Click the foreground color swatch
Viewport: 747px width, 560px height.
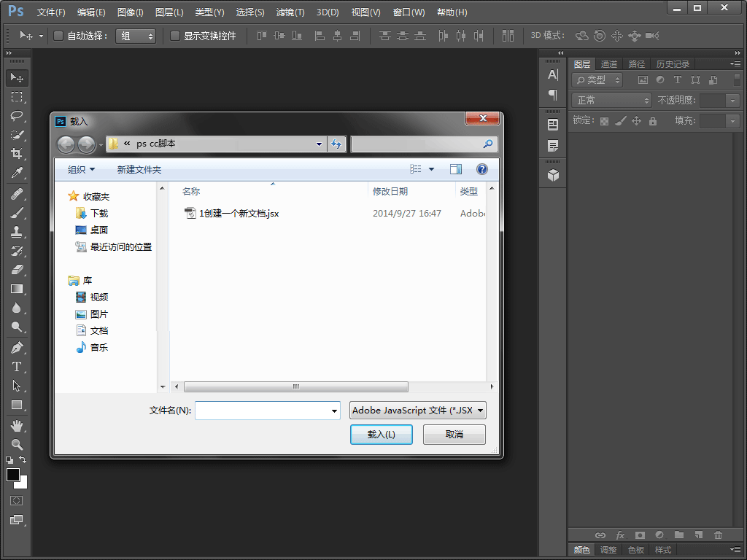(13, 474)
